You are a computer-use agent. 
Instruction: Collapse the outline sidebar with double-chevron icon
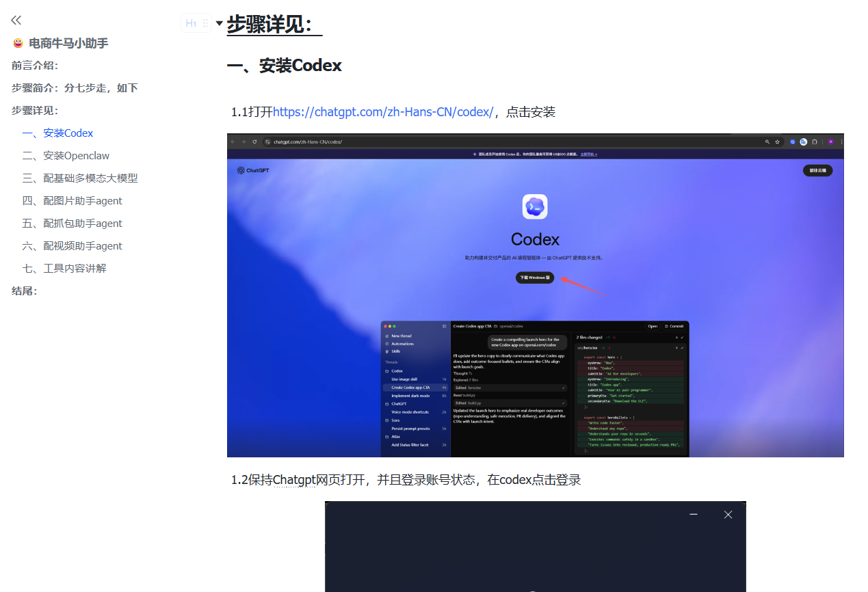tap(16, 21)
